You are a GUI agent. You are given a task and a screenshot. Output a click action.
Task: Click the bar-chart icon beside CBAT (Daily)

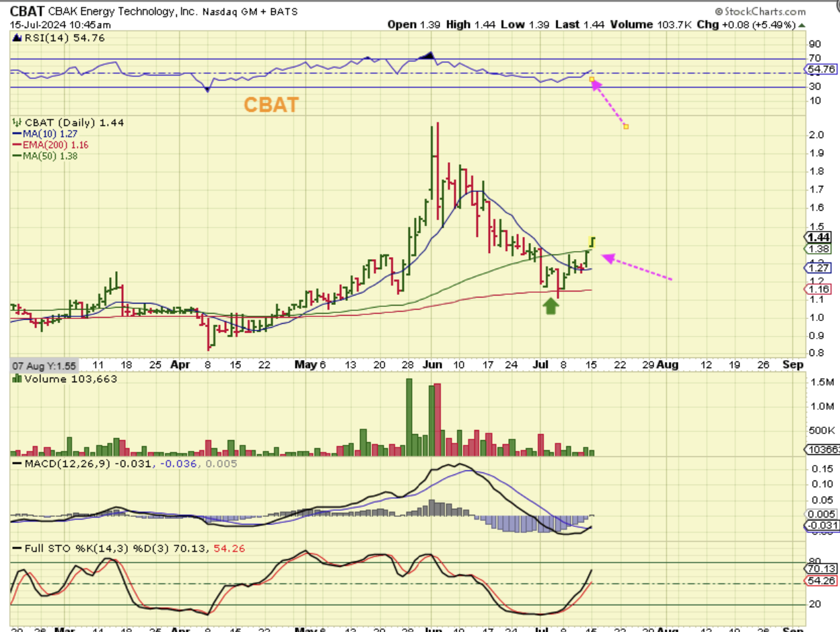[x=17, y=122]
